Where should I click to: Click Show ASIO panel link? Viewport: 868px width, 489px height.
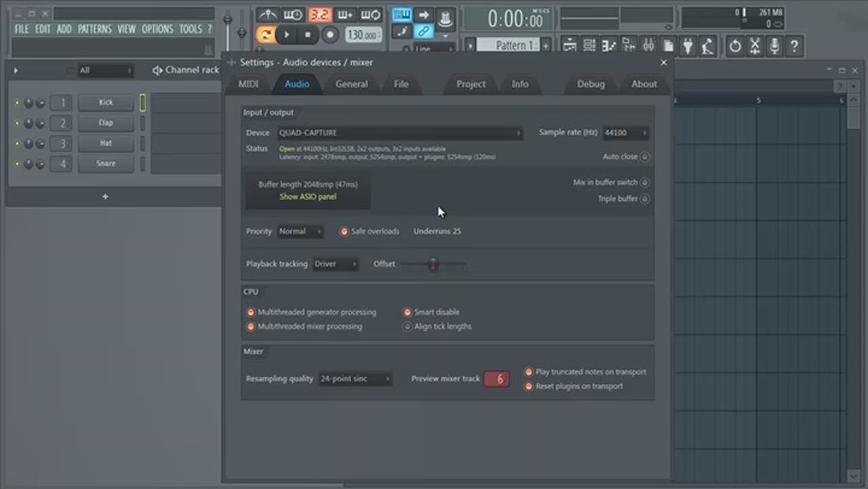[x=308, y=197]
